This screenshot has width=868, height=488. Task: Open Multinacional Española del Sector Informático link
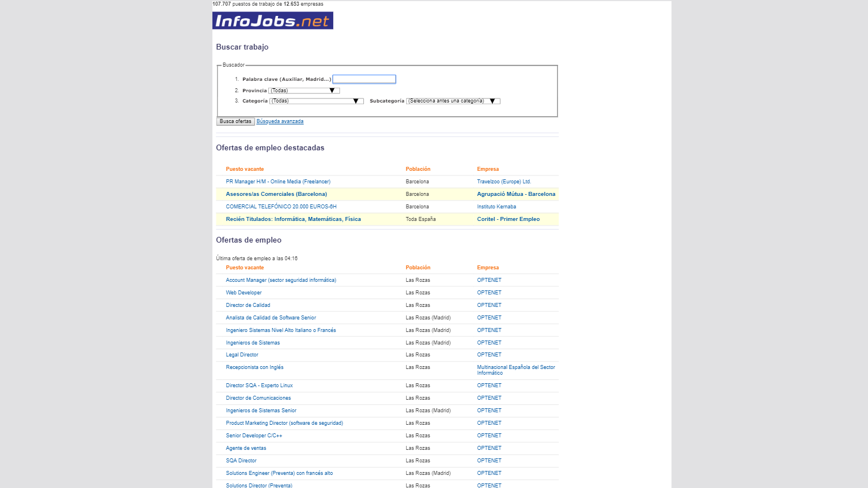tap(516, 370)
